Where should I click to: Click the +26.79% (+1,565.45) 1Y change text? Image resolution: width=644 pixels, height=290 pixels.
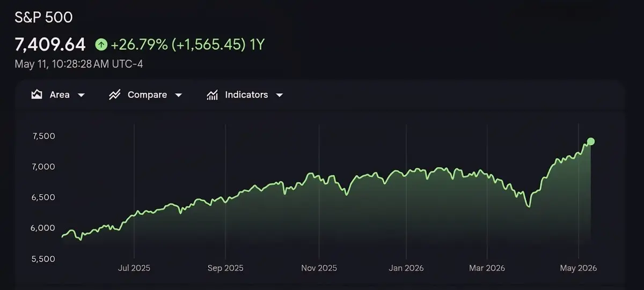click(187, 44)
